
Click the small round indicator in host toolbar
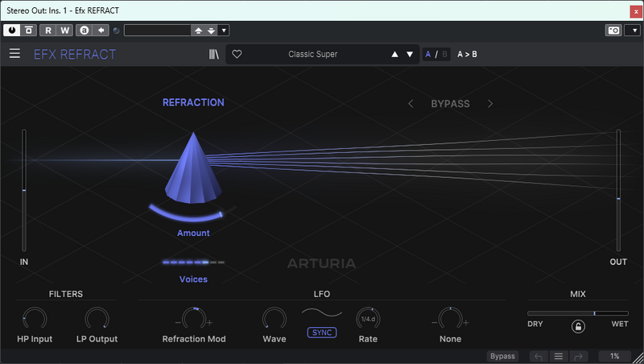click(116, 31)
